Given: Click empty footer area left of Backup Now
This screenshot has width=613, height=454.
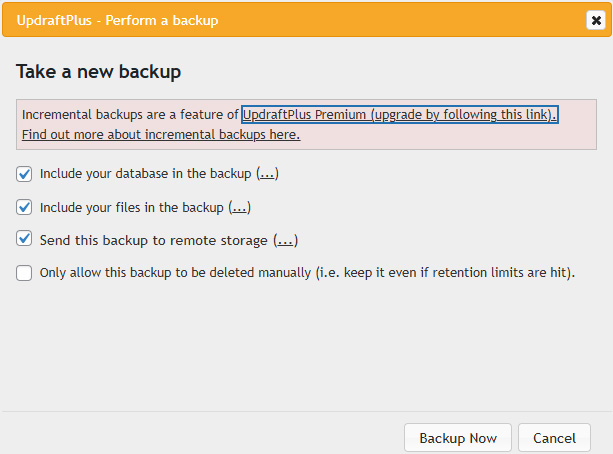Looking at the screenshot, I should pyautogui.click(x=200, y=438).
